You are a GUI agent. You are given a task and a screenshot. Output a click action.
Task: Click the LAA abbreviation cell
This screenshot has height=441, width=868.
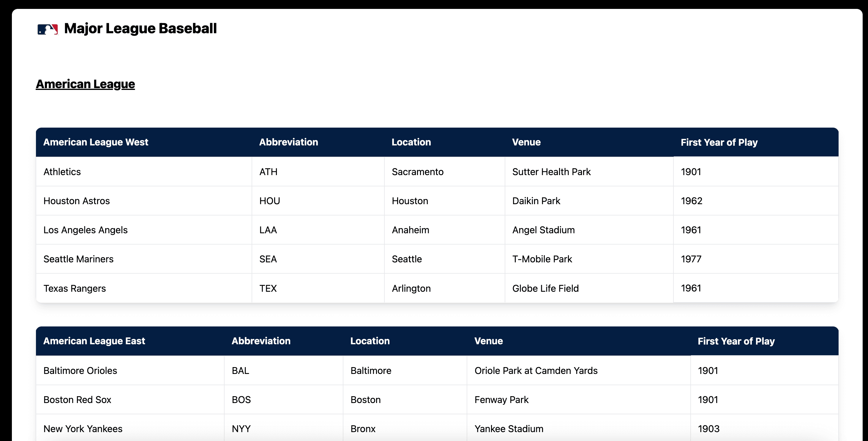[x=318, y=230]
